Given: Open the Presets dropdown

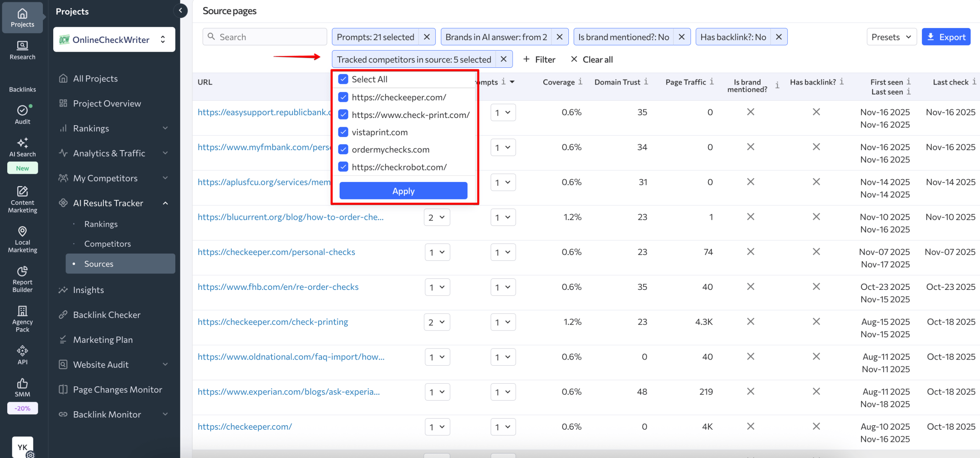Looking at the screenshot, I should coord(892,36).
